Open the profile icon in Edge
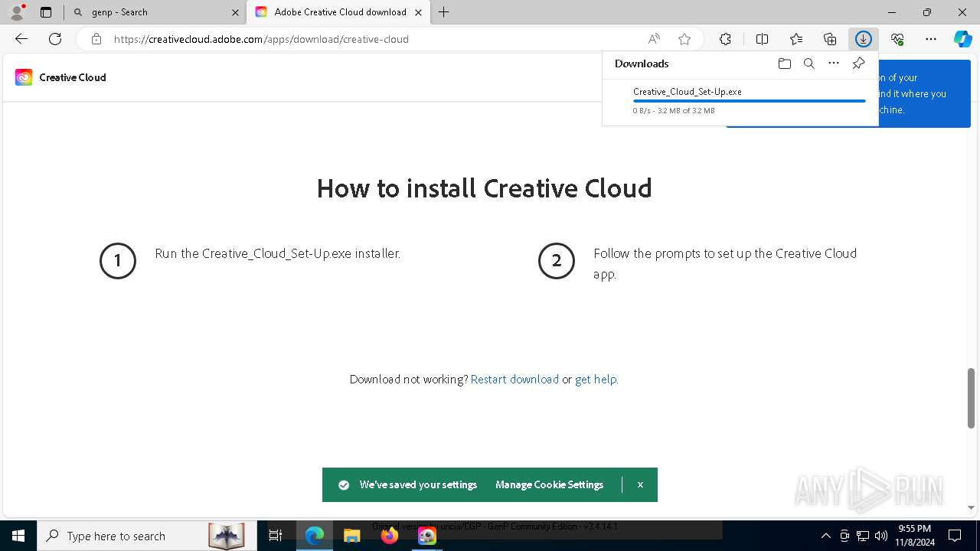980x551 pixels. (x=17, y=12)
